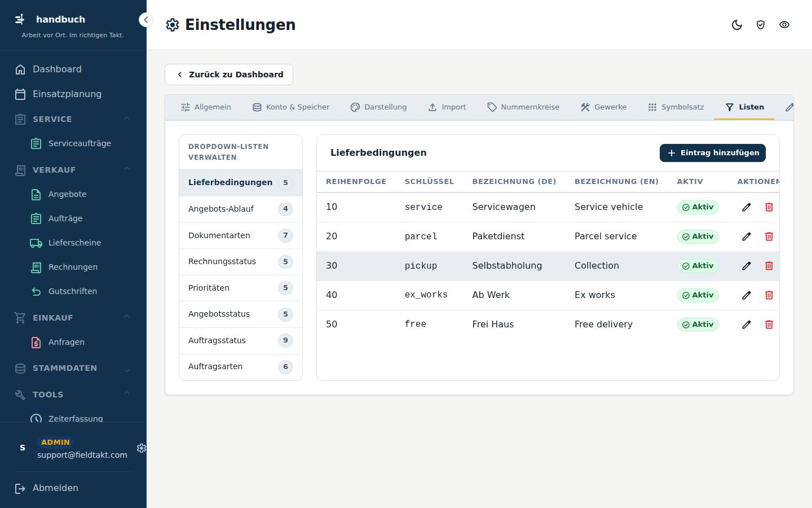Switch to the Darstellung tab
812x508 pixels.
pos(378,107)
